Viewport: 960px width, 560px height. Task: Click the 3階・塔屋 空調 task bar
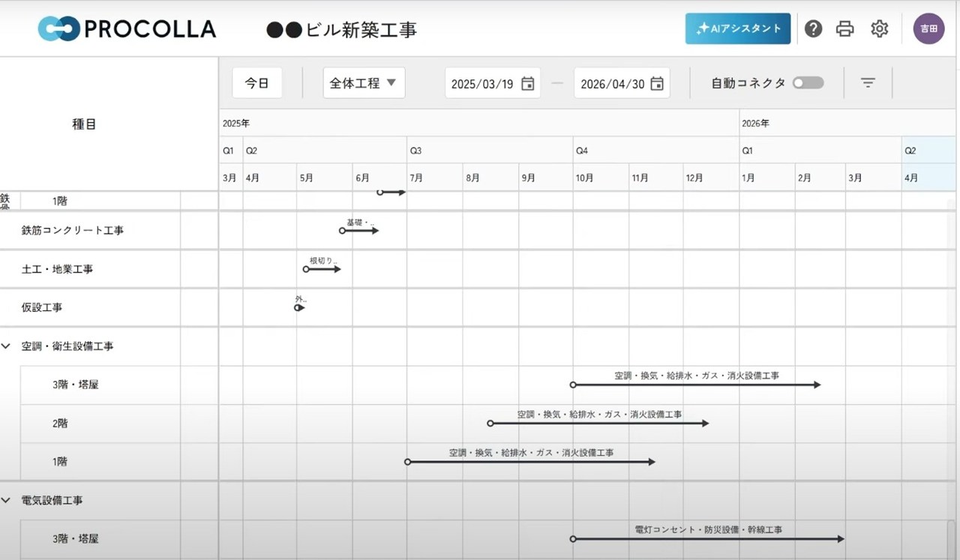coord(696,385)
